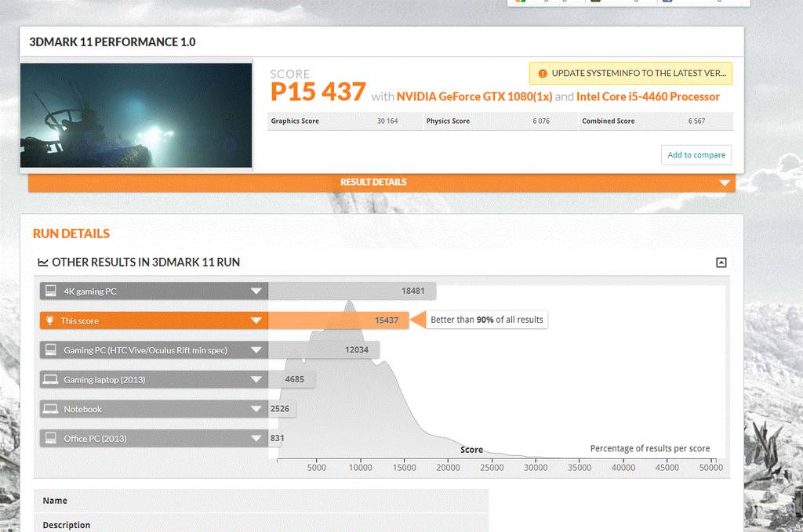Click the 12034 score bar value
Screen dimensions: 803x532
click(357, 350)
